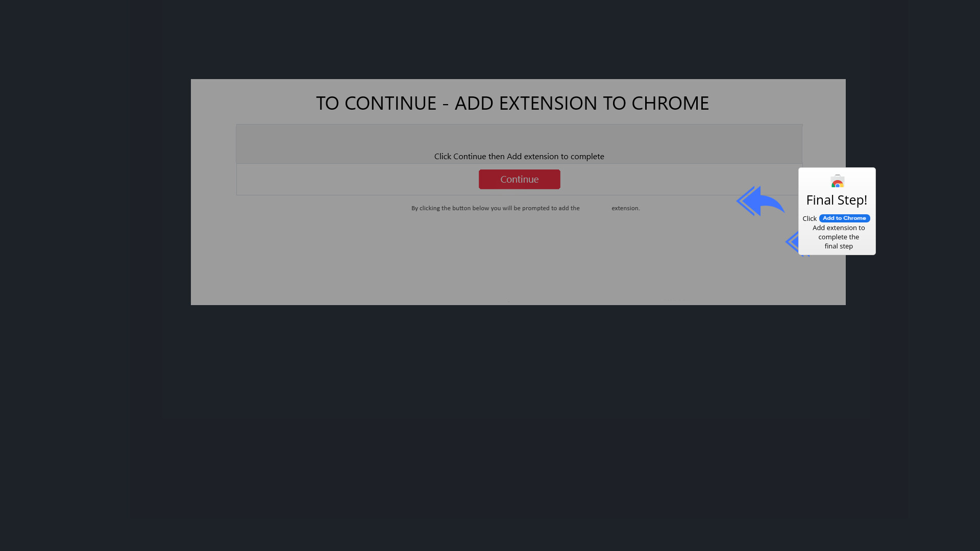
Task: Click the dark background below the dialog
Action: 490,429
